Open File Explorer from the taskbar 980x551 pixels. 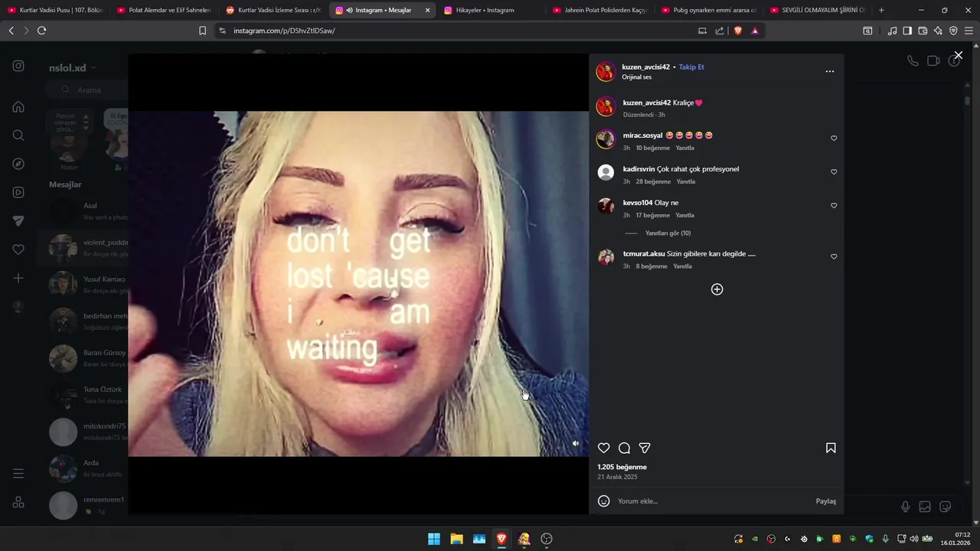point(456,539)
